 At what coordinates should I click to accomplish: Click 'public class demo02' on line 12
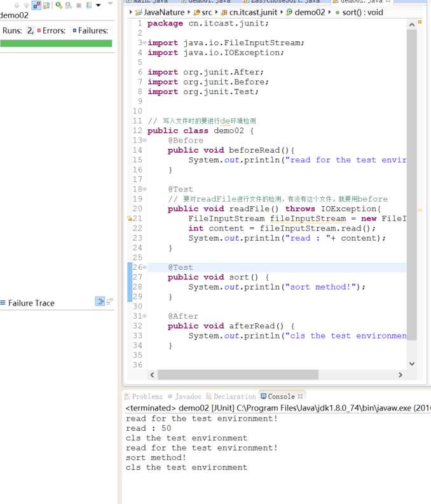click(x=196, y=131)
